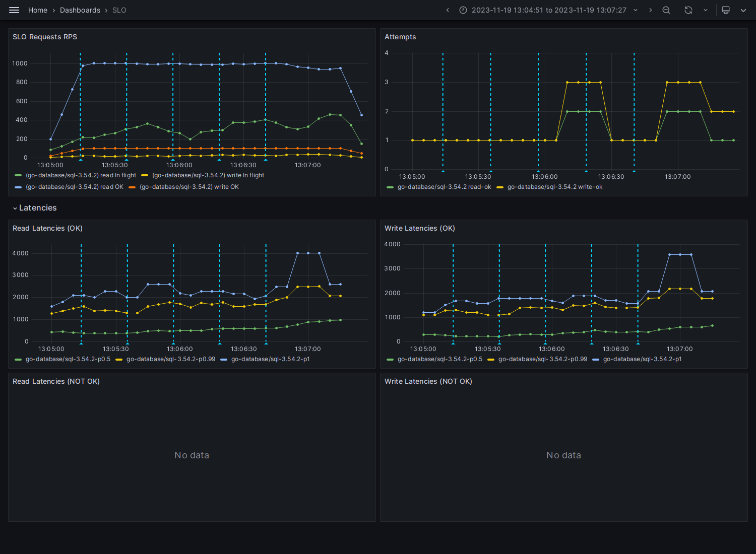Image resolution: width=756 pixels, height=554 pixels.
Task: Refresh the dashboard
Action: (x=688, y=10)
